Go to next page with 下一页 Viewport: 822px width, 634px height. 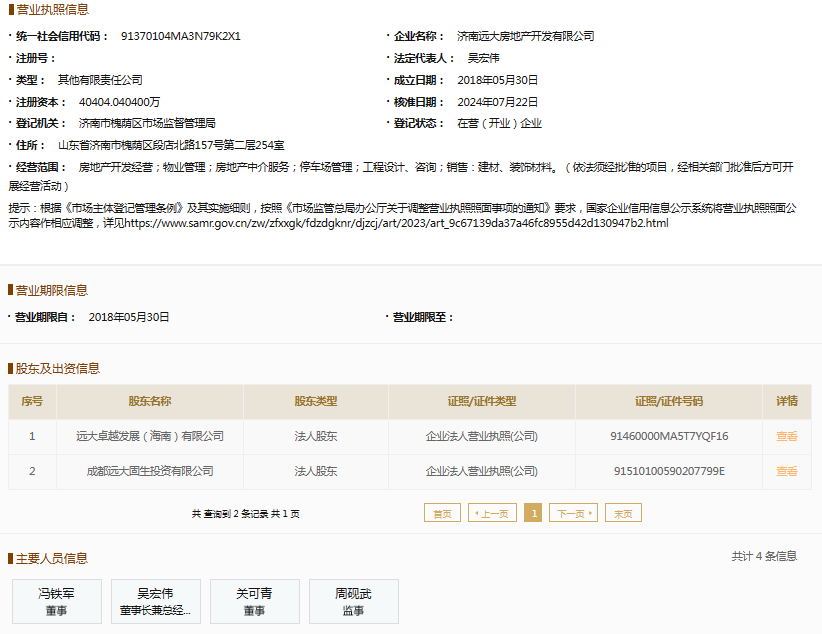[x=572, y=513]
